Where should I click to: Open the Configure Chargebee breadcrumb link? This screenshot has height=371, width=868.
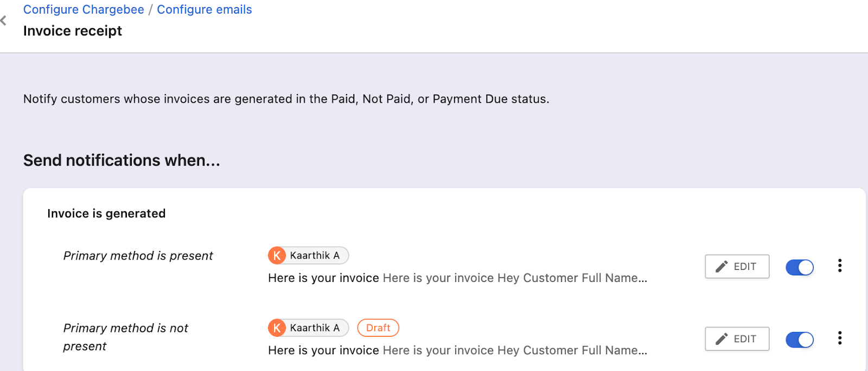pos(84,10)
